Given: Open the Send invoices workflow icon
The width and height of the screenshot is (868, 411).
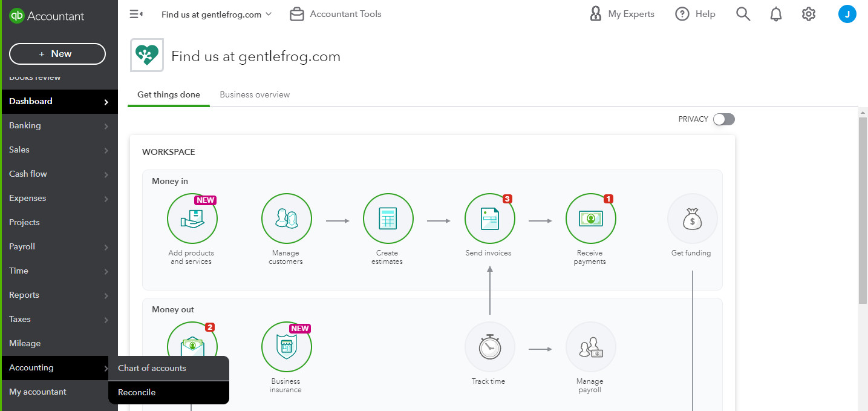Looking at the screenshot, I should (489, 219).
